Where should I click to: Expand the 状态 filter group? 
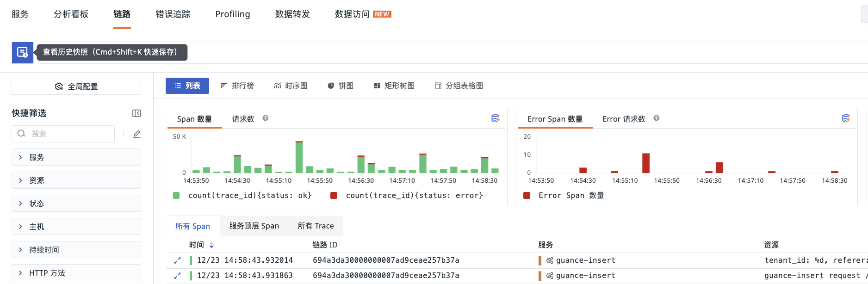coord(76,204)
